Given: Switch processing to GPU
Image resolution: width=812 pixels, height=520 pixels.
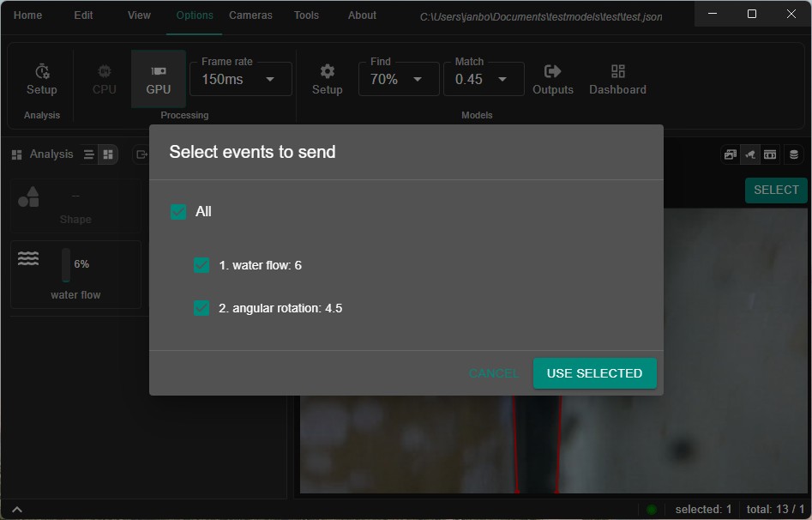Looking at the screenshot, I should point(158,79).
